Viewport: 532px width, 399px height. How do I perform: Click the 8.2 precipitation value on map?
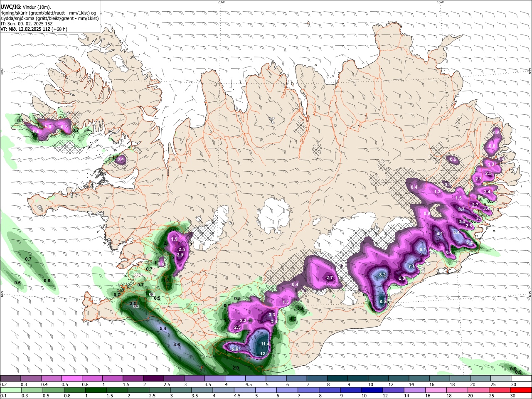[x=383, y=275]
